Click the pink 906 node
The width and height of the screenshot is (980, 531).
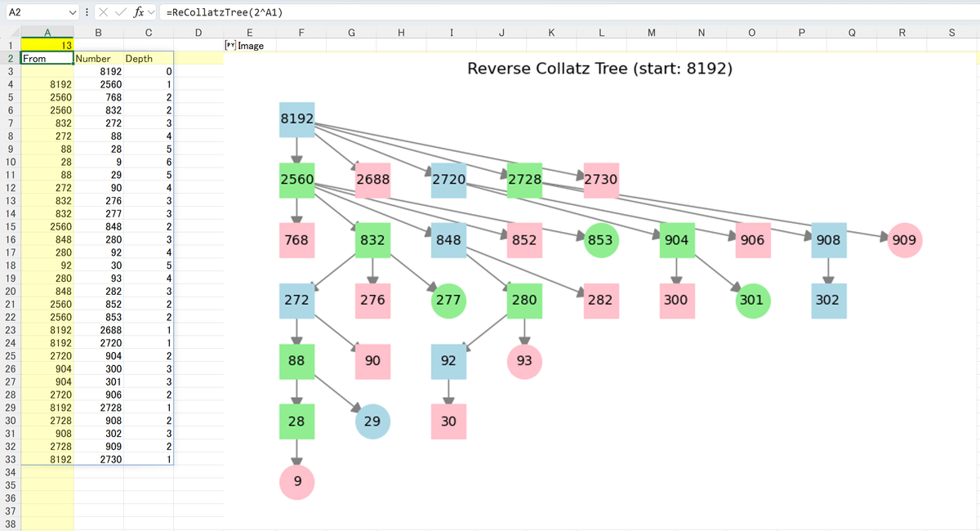coord(752,240)
